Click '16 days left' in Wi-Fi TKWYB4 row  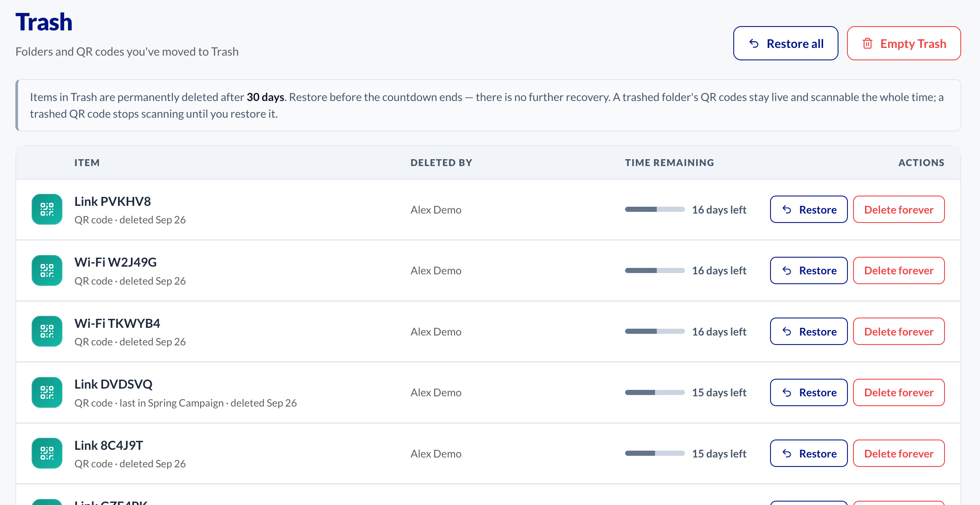coord(719,332)
